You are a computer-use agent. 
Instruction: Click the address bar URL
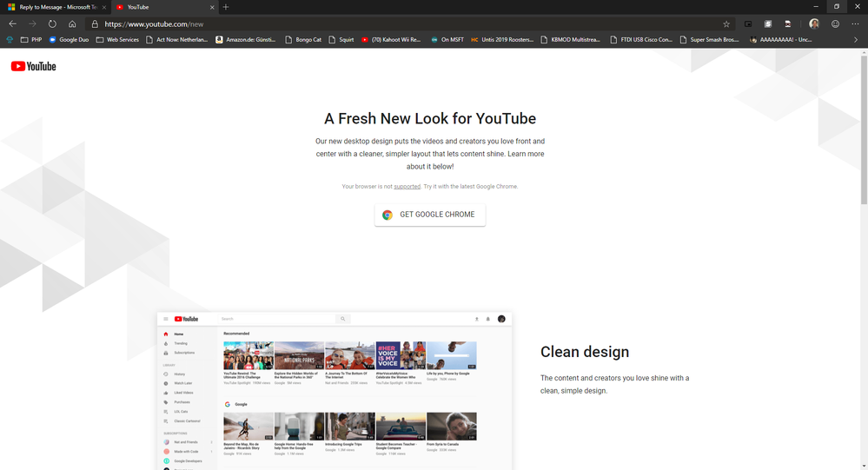tap(154, 23)
